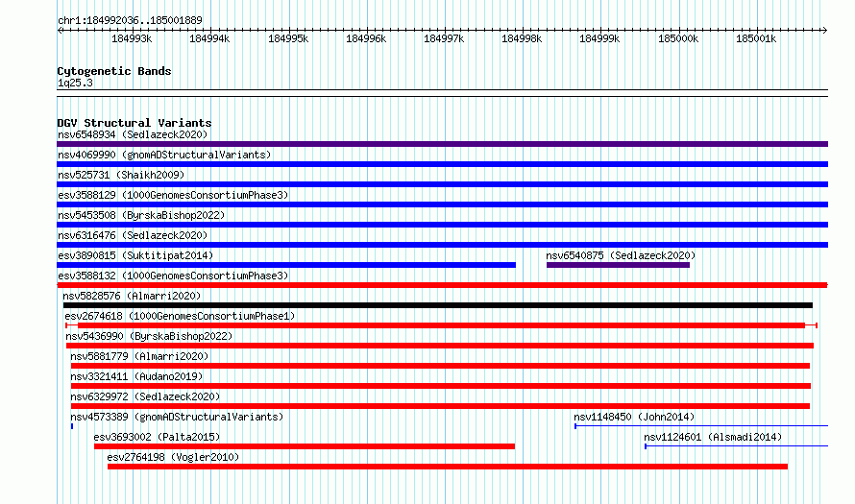Open variant label nsv6329972 (Sedlazeck2020)
Image resolution: width=855 pixels, height=504 pixels.
(145, 396)
